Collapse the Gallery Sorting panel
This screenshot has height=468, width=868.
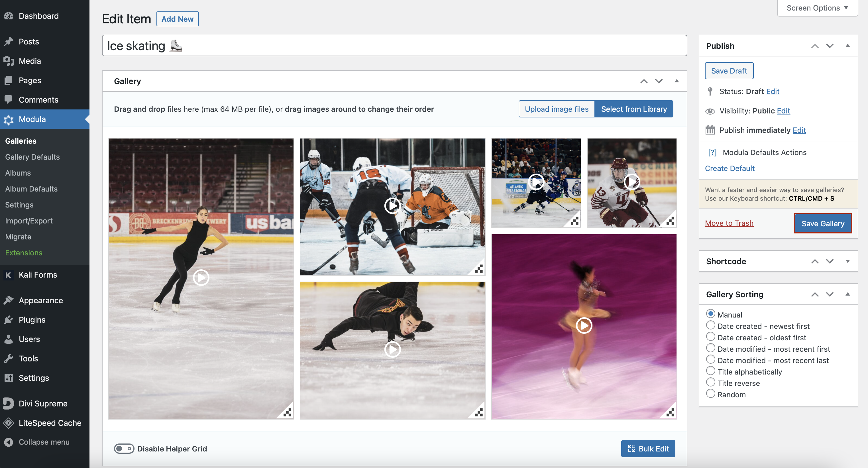(x=847, y=294)
